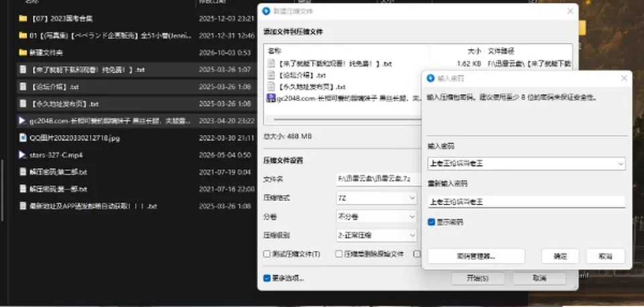Toggle the 显示密码 checkbox

(431, 222)
